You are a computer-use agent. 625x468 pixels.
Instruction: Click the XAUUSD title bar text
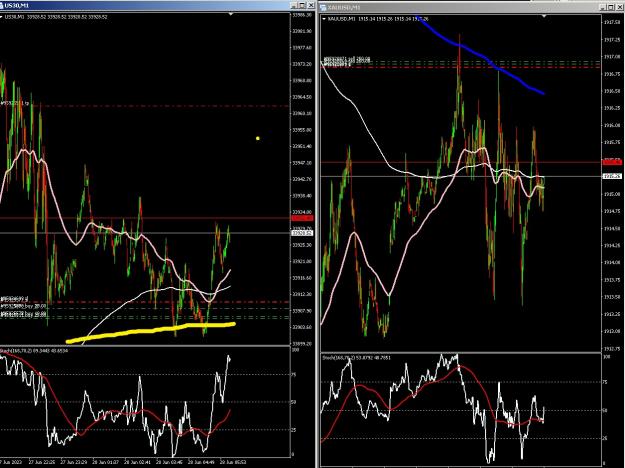click(x=344, y=8)
